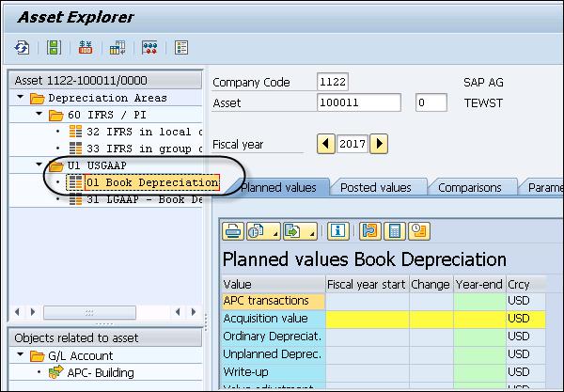The width and height of the screenshot is (564, 392).
Task: Click the tree horizontal scrollbar thumb
Action: coord(90,312)
